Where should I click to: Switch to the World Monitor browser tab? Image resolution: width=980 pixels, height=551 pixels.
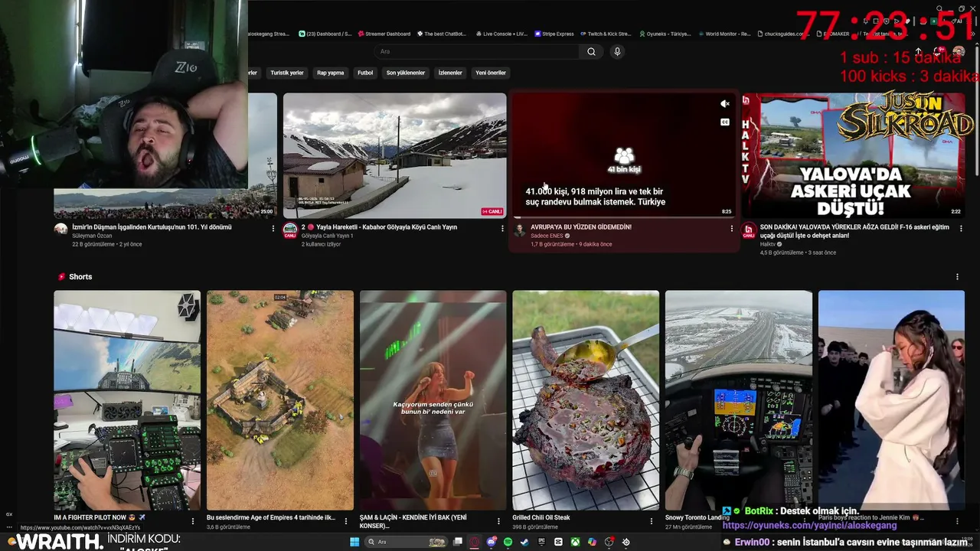(x=724, y=34)
